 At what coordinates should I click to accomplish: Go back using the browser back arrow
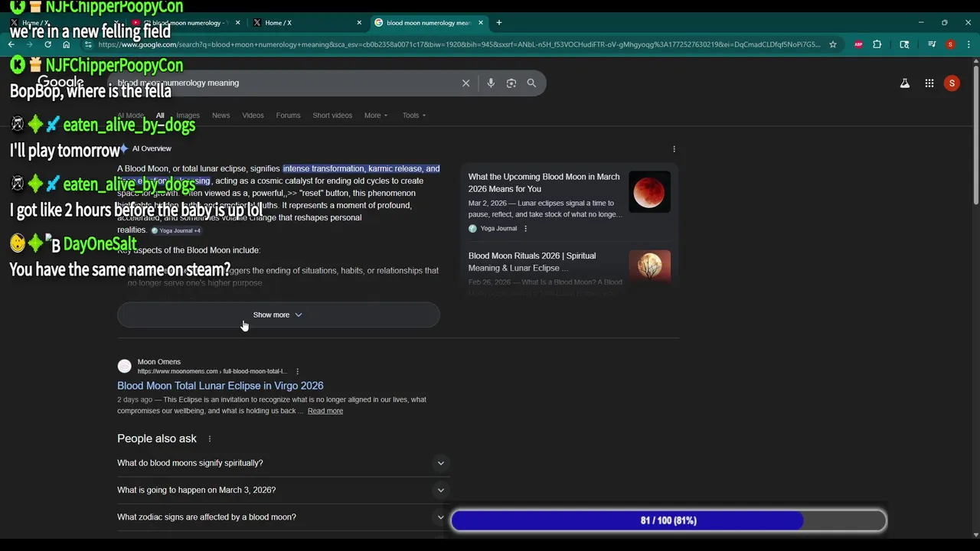[x=11, y=44]
